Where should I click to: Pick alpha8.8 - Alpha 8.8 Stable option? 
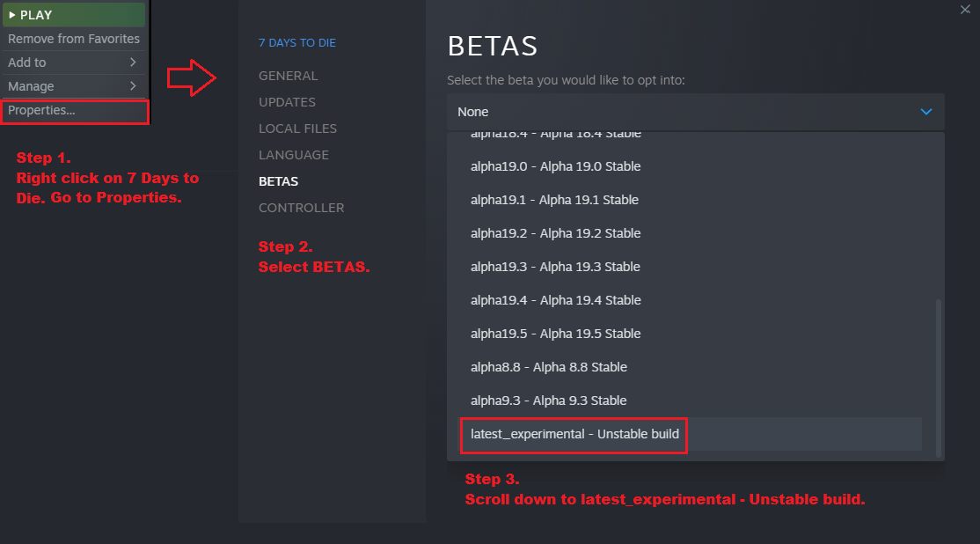[x=548, y=367]
